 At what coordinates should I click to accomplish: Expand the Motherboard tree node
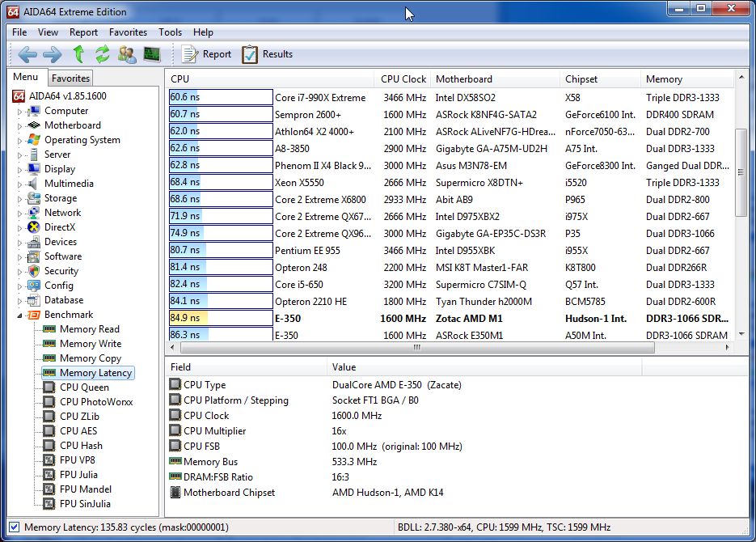tap(20, 126)
